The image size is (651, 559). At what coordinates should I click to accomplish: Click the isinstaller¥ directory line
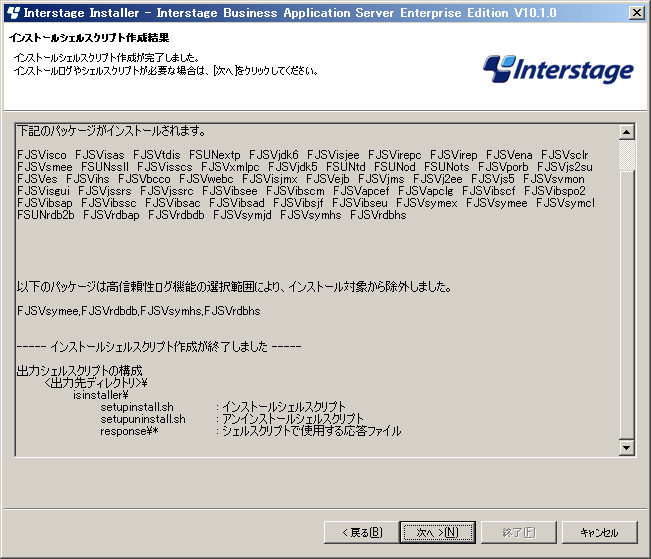(x=101, y=395)
